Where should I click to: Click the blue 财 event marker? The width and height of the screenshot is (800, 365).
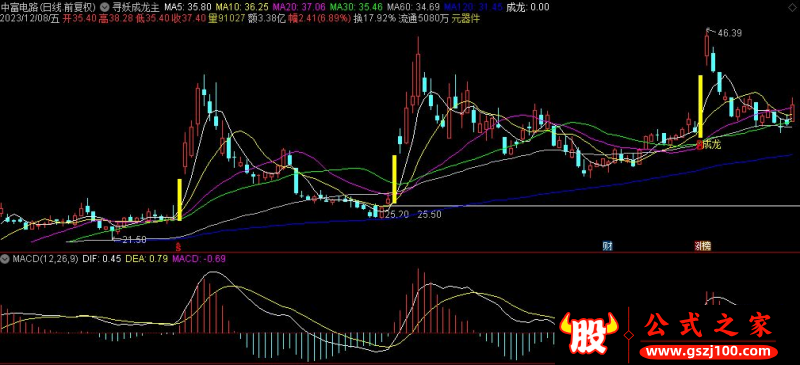click(607, 246)
